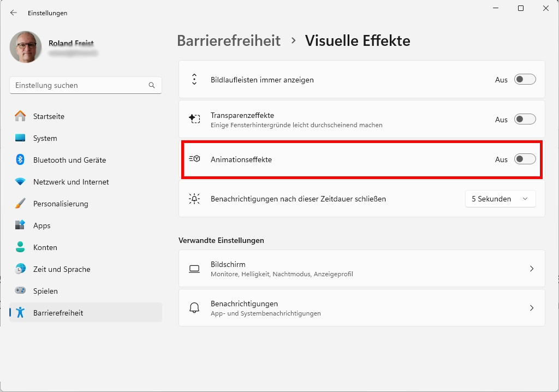Click the back arrow at top left
The height and width of the screenshot is (392, 559).
13,13
